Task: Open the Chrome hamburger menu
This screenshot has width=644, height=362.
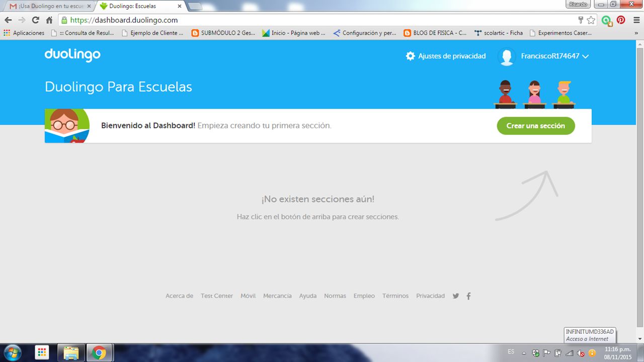Action: [x=636, y=20]
